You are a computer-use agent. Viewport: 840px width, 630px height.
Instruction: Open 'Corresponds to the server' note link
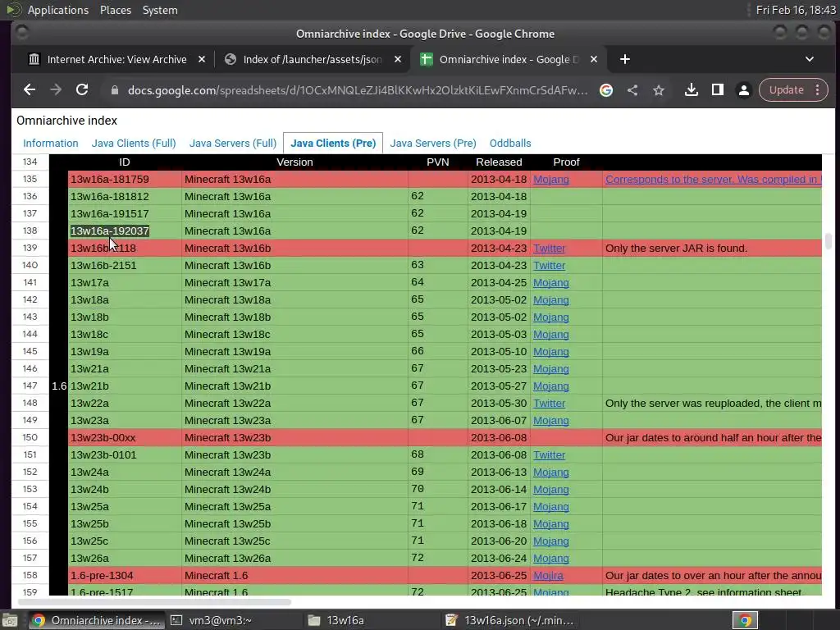click(x=713, y=180)
